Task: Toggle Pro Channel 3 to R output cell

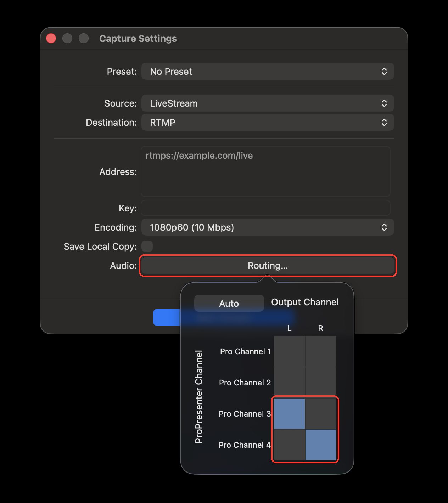Action: pyautogui.click(x=321, y=414)
